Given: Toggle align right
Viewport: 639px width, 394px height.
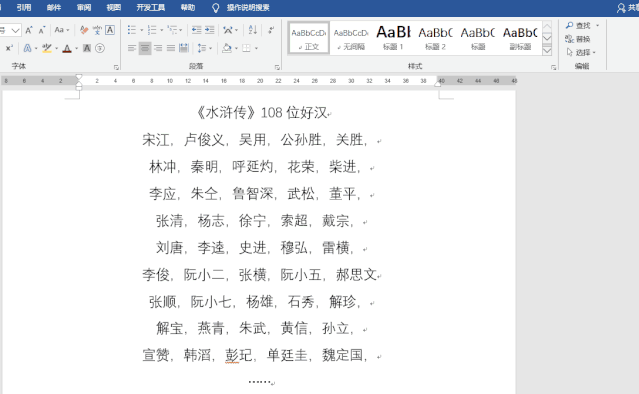Looking at the screenshot, I should click(158, 48).
